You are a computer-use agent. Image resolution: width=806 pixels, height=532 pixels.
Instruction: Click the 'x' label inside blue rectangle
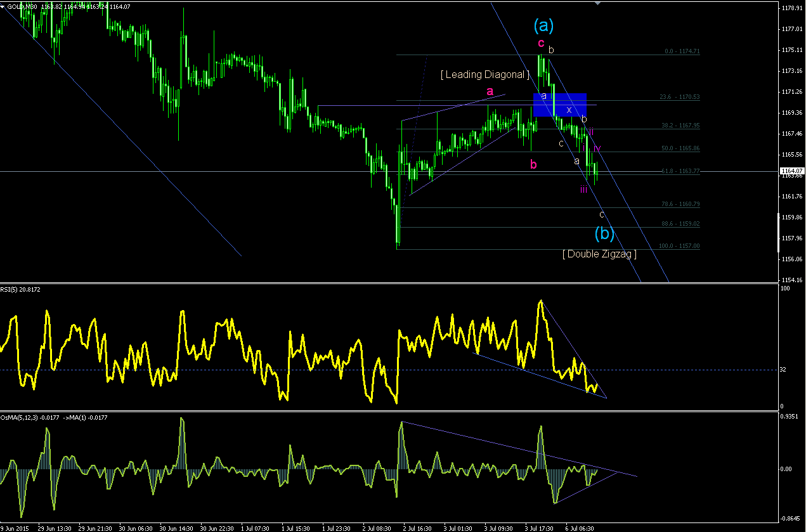(569, 110)
